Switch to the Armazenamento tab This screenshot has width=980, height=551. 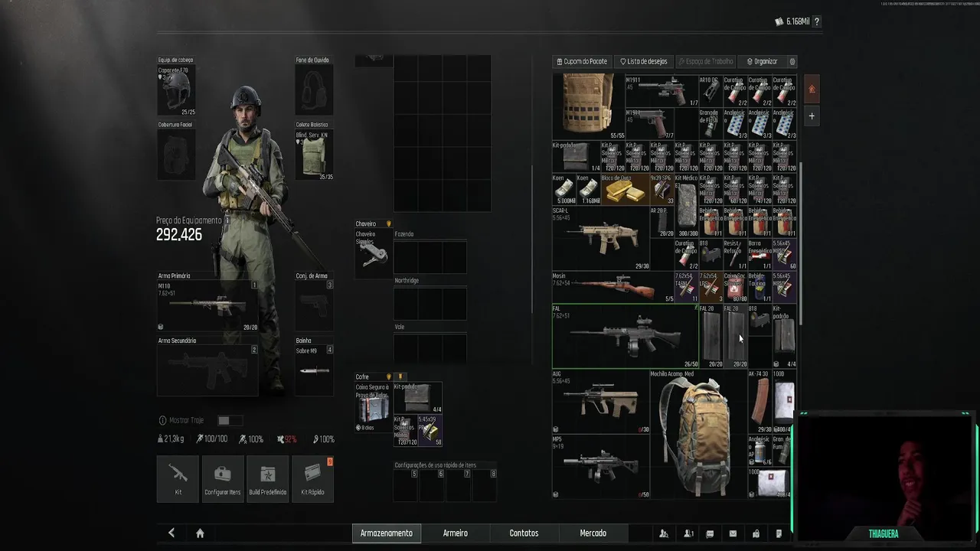[x=387, y=533]
